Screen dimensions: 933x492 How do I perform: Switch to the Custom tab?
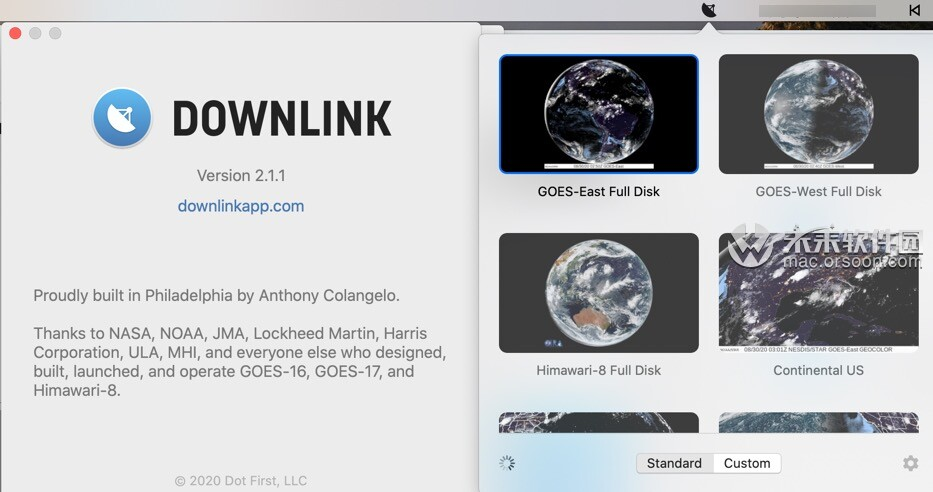[x=747, y=463]
